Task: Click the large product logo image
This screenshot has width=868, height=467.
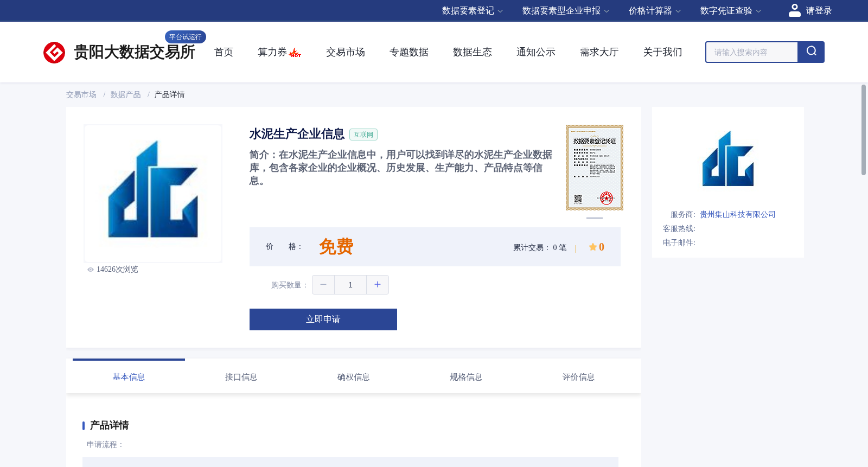Action: click(153, 194)
